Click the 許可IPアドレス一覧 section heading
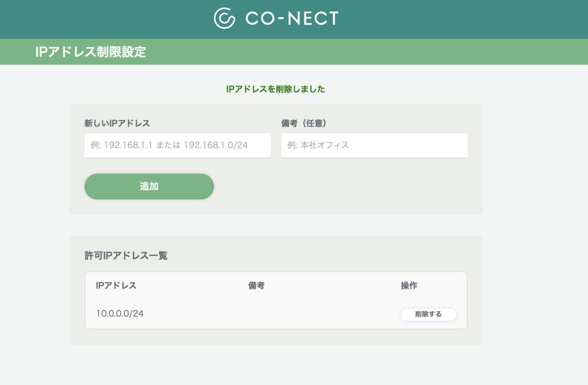 click(x=126, y=256)
